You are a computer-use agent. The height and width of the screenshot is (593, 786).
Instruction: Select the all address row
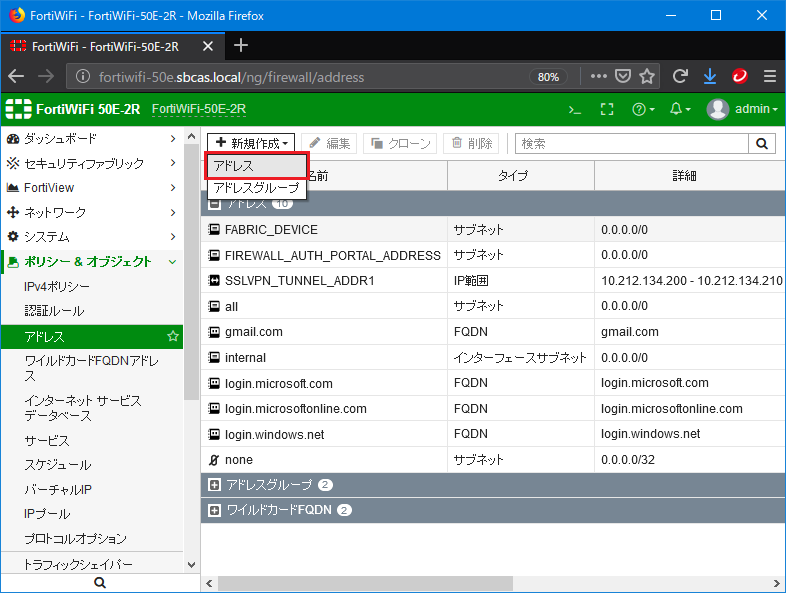pos(493,306)
